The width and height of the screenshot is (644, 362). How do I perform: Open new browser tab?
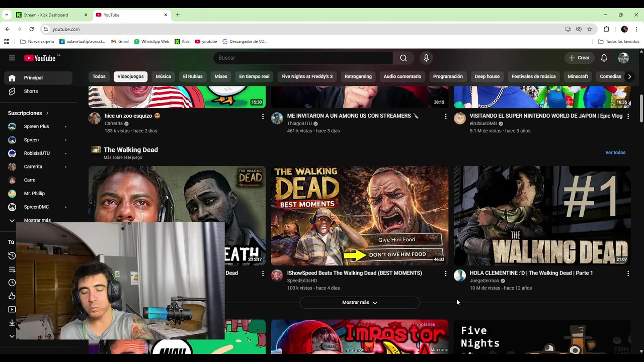point(178,15)
